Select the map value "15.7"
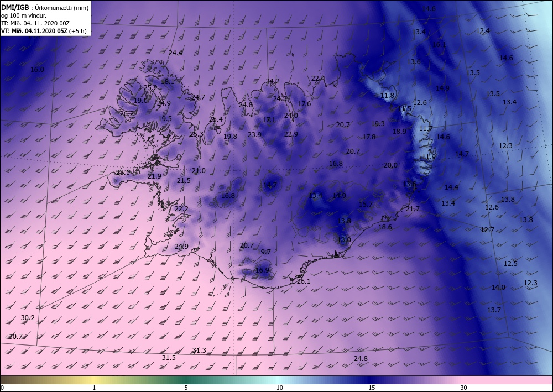553x392 pixels. point(366,205)
